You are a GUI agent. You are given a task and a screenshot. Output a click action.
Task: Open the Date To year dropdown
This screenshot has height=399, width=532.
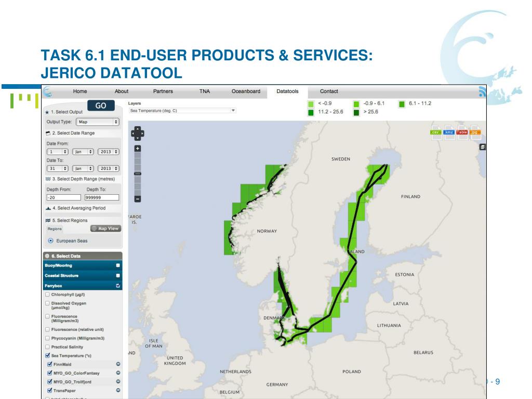tap(108, 168)
